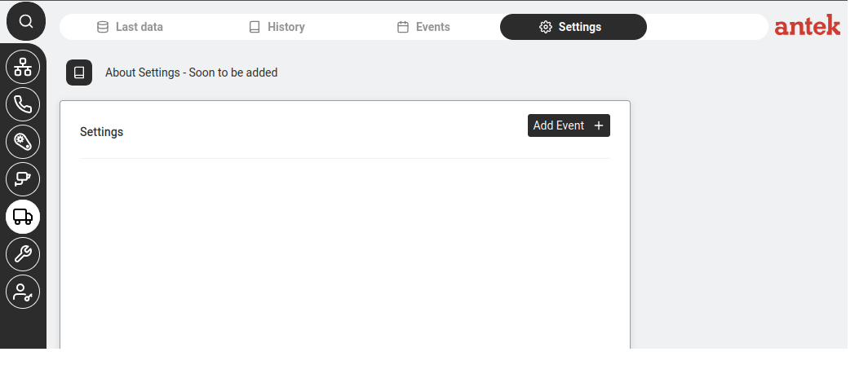This screenshot has height=365, width=868.
Task: Click the About Settings - Soon to be added text
Action: point(192,73)
